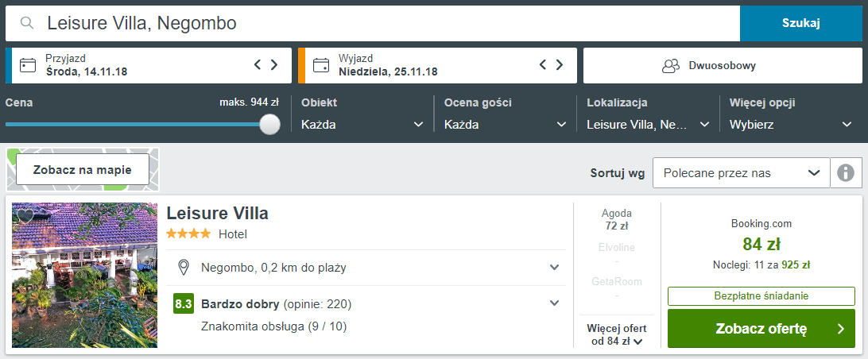Move check-in date to the previous day
The image size is (868, 359).
258,64
